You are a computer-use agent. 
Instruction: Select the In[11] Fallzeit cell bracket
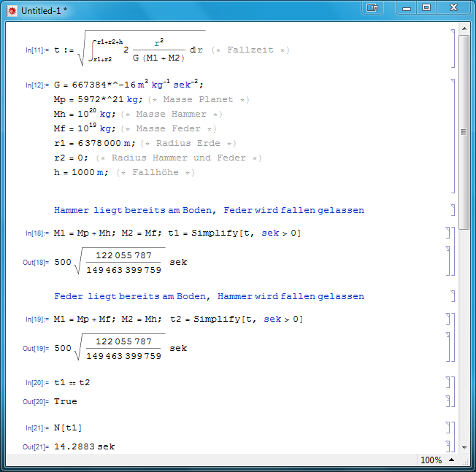tap(453, 45)
